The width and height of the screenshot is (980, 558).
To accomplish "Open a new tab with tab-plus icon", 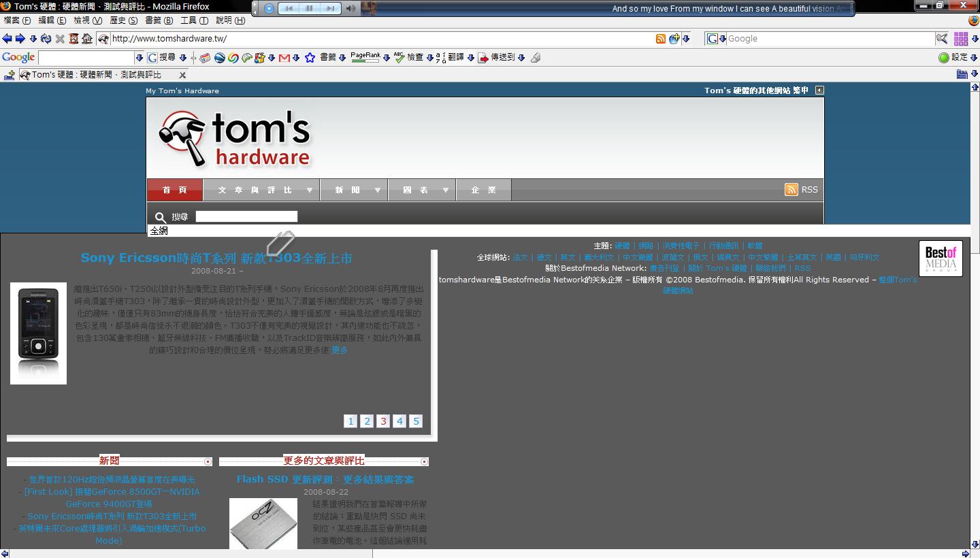I will (9, 75).
